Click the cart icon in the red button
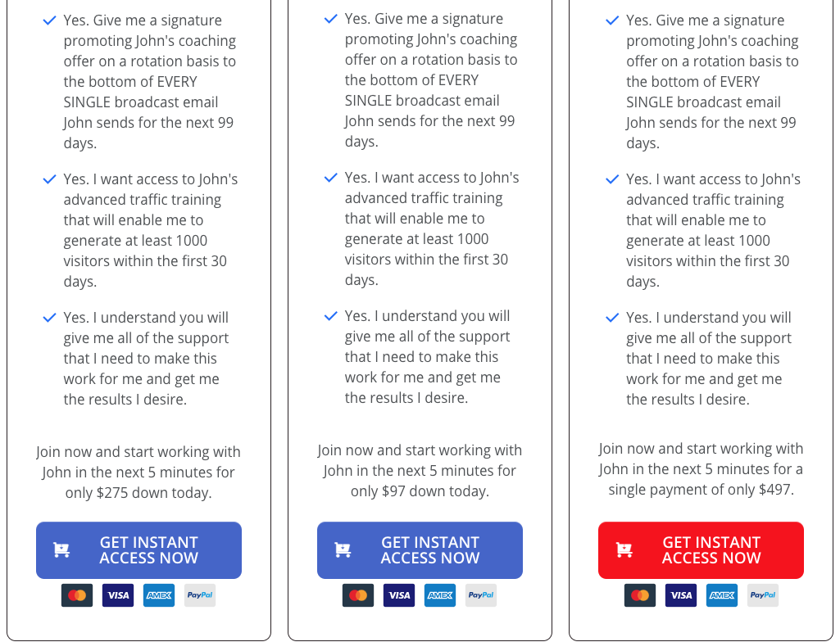 (x=624, y=550)
